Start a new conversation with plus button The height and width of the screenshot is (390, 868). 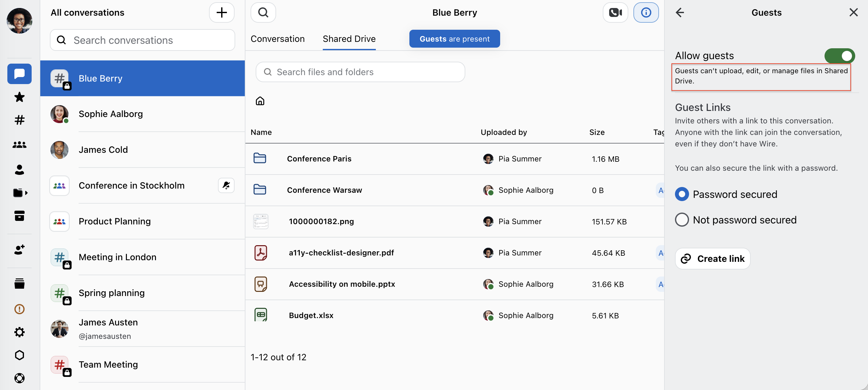click(x=221, y=12)
